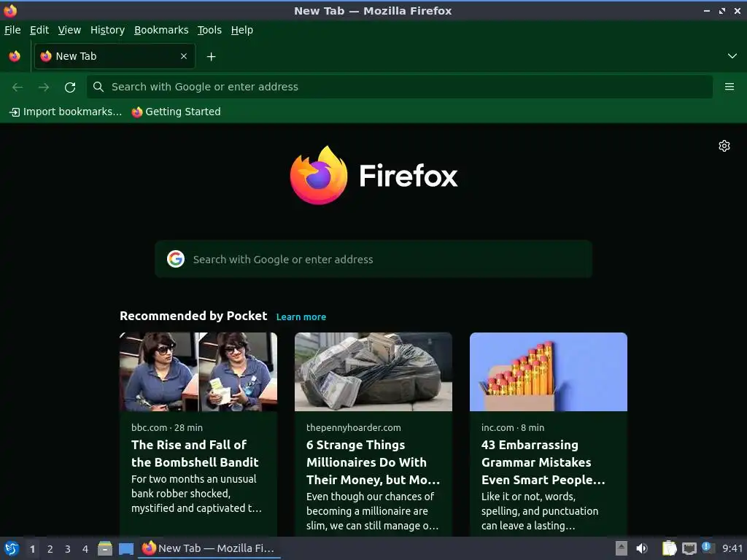The height and width of the screenshot is (560, 747).
Task: Click the titlebar Firefox icon
Action: (x=10, y=10)
